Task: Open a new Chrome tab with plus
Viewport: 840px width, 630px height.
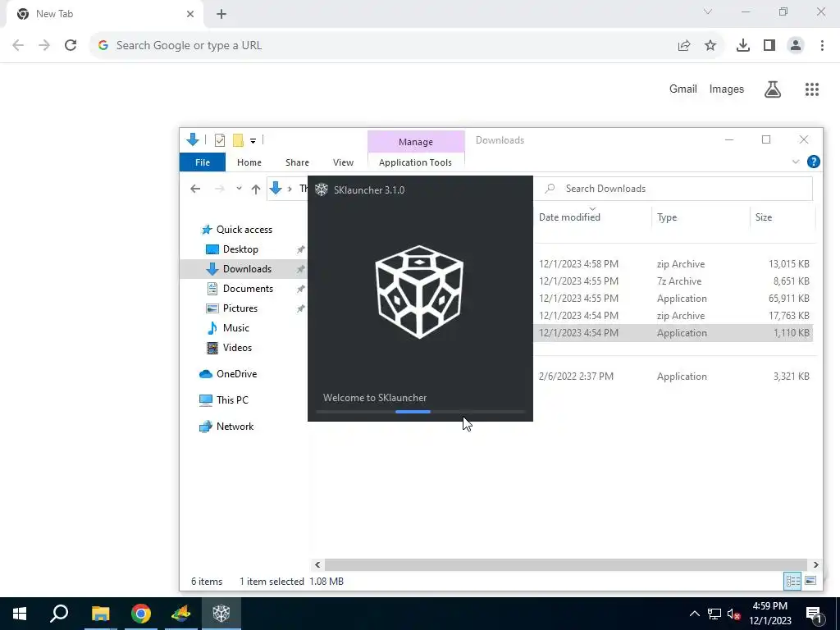Action: point(221,15)
